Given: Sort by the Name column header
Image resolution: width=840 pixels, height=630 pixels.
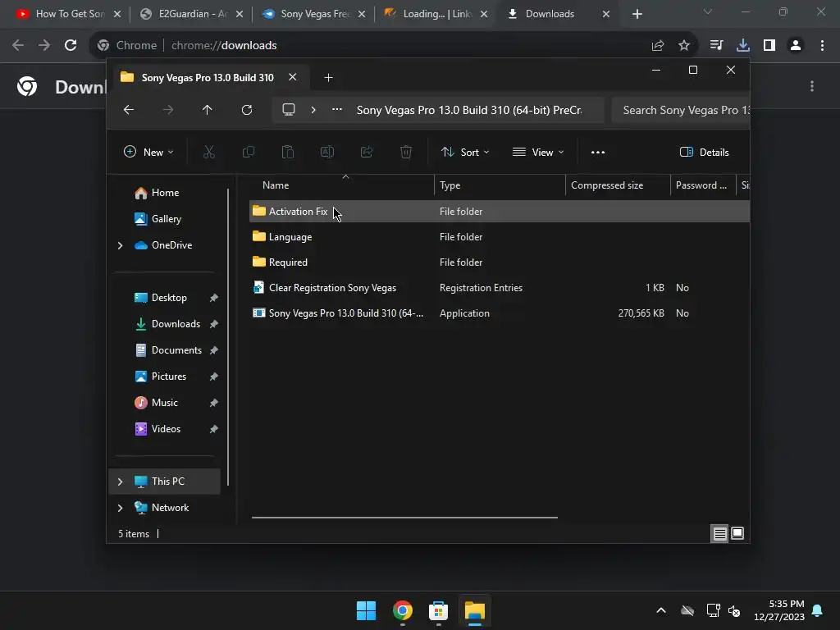Looking at the screenshot, I should pos(342,185).
